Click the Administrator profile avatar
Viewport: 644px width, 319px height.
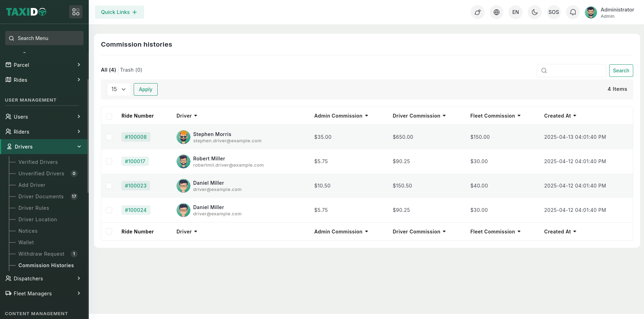591,12
